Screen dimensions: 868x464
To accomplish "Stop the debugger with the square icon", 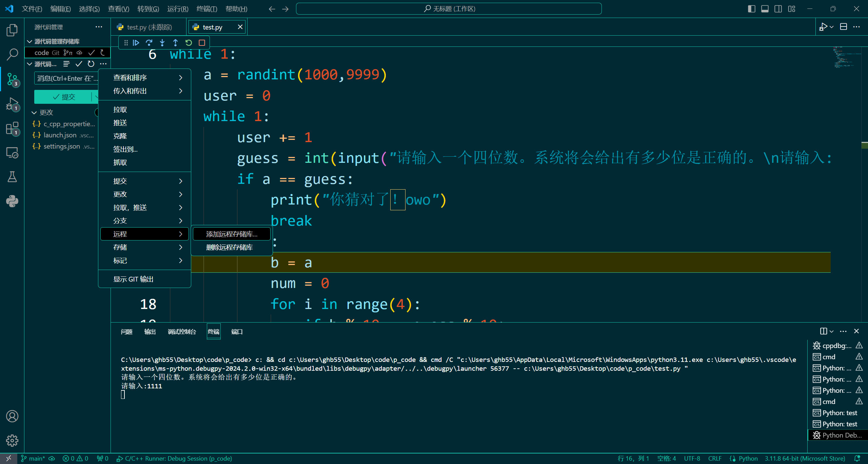I will [202, 43].
